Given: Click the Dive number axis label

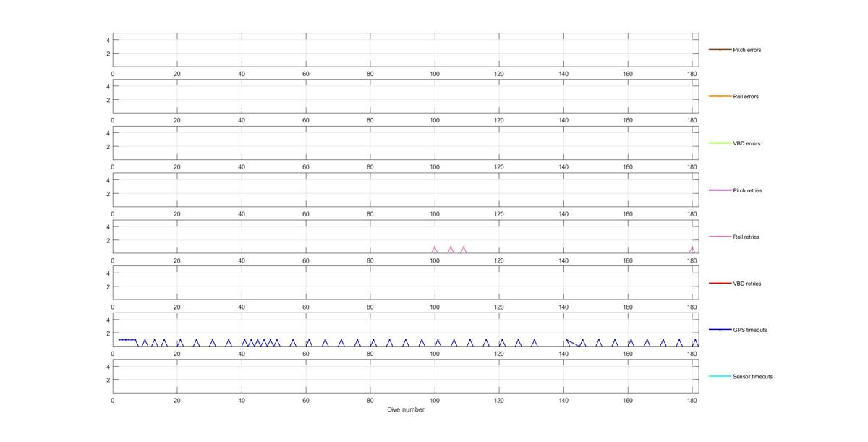Looking at the screenshot, I should pyautogui.click(x=406, y=409).
